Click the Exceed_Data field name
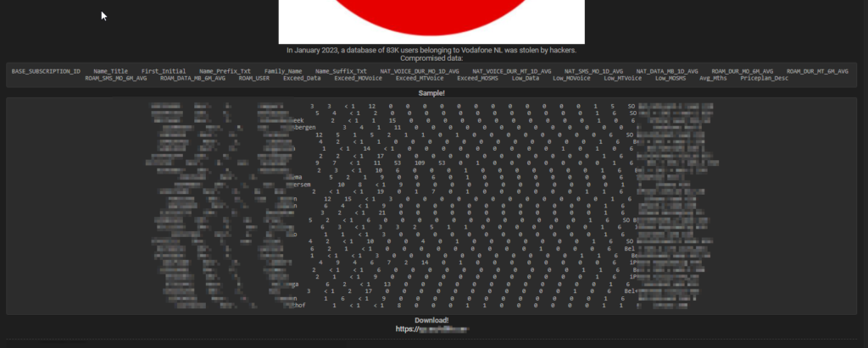Screen dimensions: 868x348 [302, 78]
